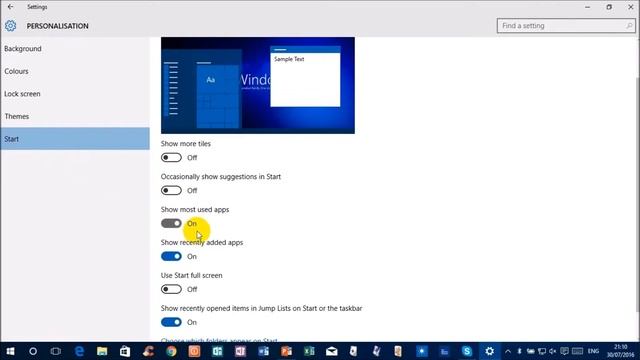Open touch keyboard tray icon
This screenshot has height=360, width=640.
[577, 351]
